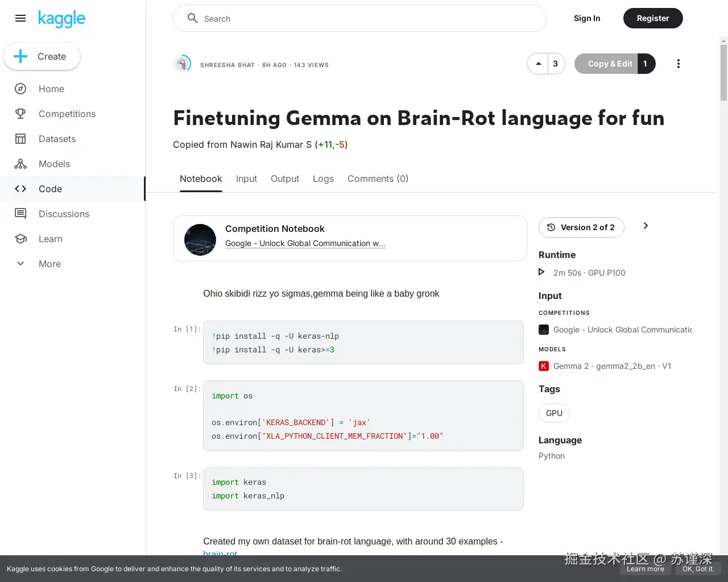Open the Comments tab
This screenshot has height=582, width=728.
click(x=378, y=178)
